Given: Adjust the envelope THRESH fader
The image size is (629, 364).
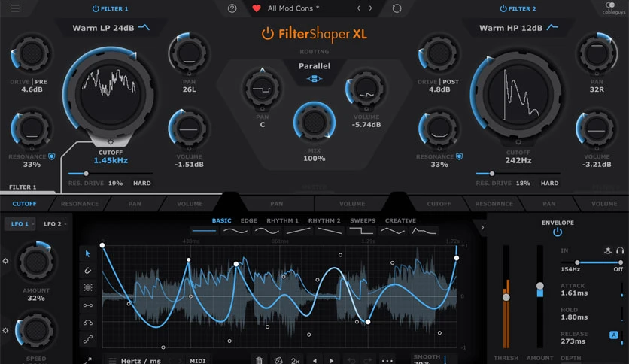Looking at the screenshot, I should 506,297.
